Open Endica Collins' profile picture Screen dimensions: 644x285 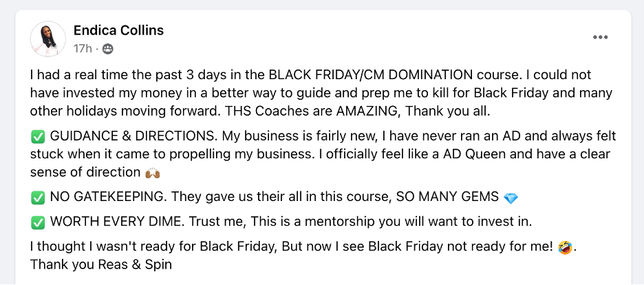point(48,39)
